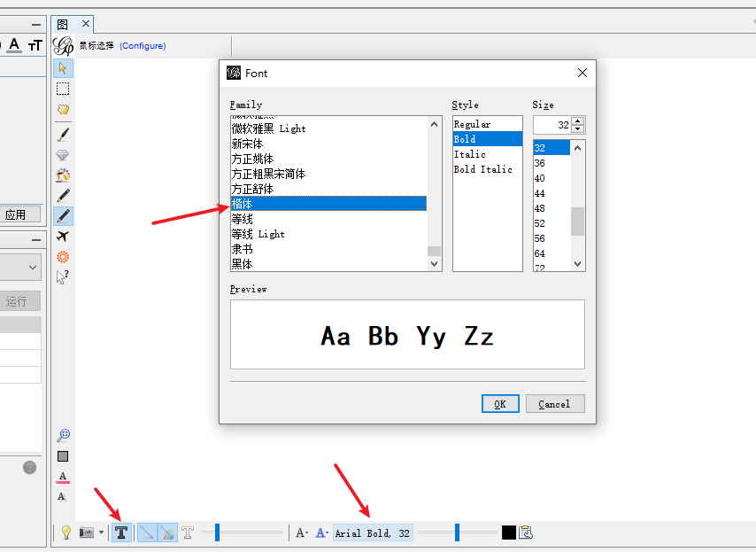Click the lightbulb background color icon
This screenshot has width=756, height=552.
66,533
